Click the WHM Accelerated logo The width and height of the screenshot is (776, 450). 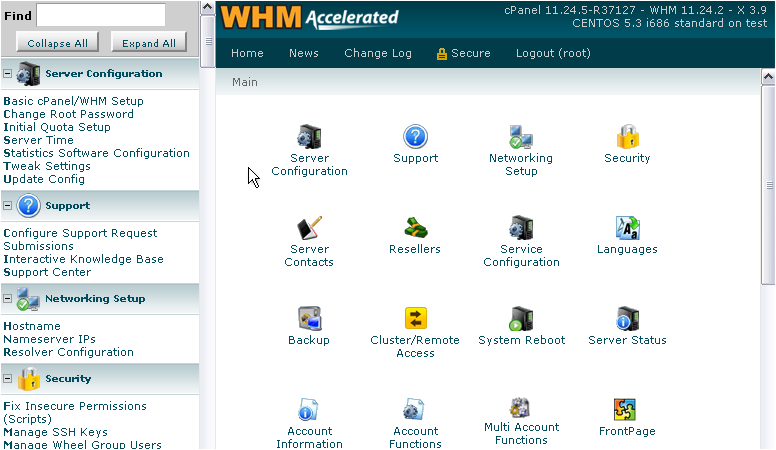tap(309, 18)
